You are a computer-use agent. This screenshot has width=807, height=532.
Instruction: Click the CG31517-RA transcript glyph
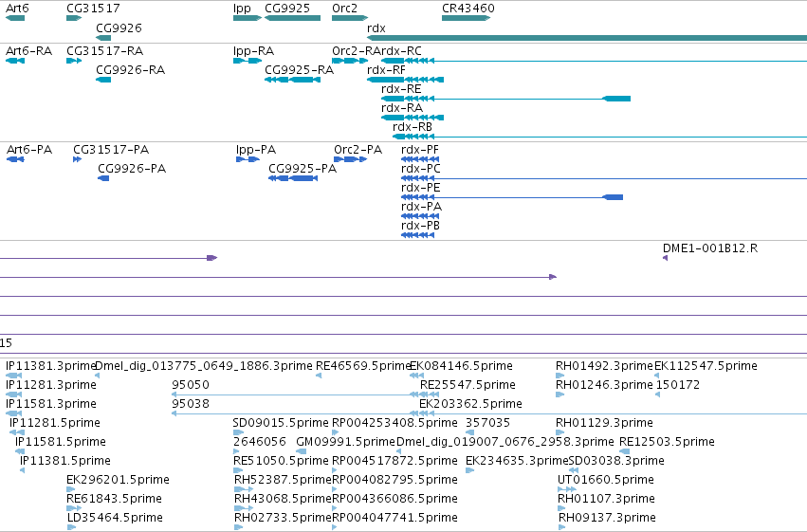point(74,61)
